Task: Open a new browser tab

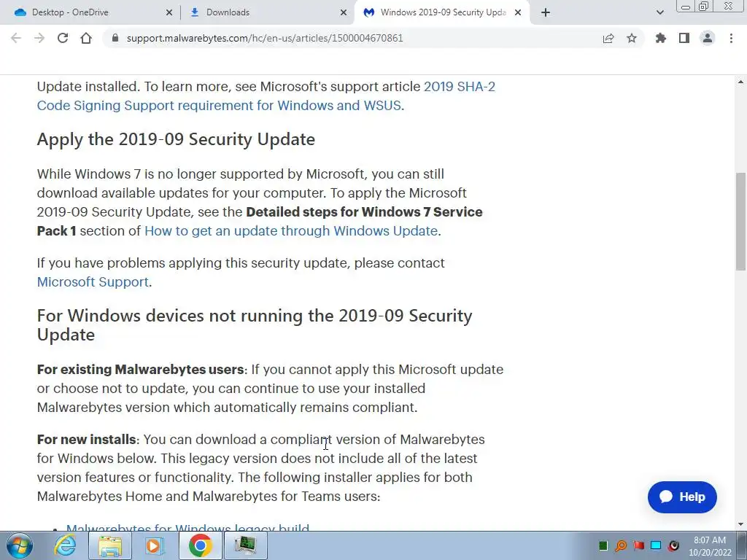Action: [x=546, y=12]
